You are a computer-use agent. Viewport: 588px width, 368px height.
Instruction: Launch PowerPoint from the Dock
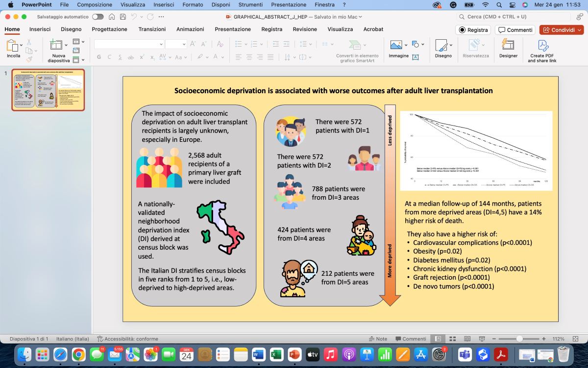(x=294, y=354)
